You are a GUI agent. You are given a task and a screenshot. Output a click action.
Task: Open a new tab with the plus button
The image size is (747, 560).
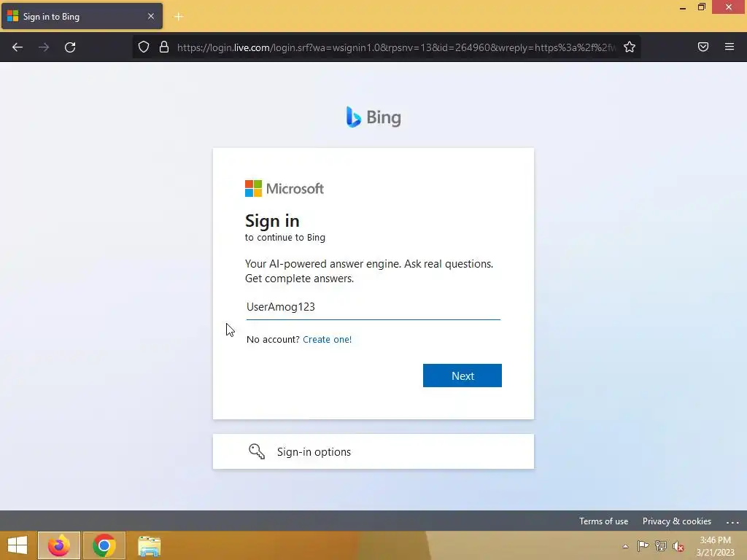tap(179, 17)
